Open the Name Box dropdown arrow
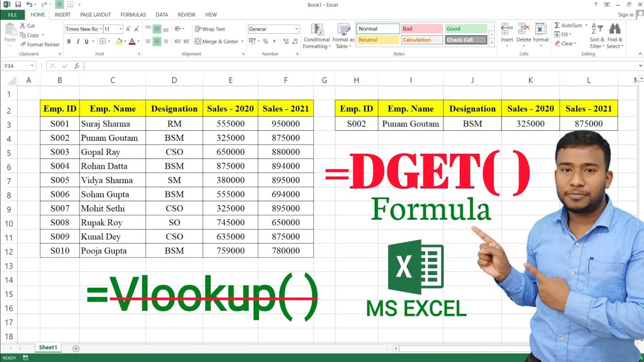644x362 pixels. click(32, 66)
